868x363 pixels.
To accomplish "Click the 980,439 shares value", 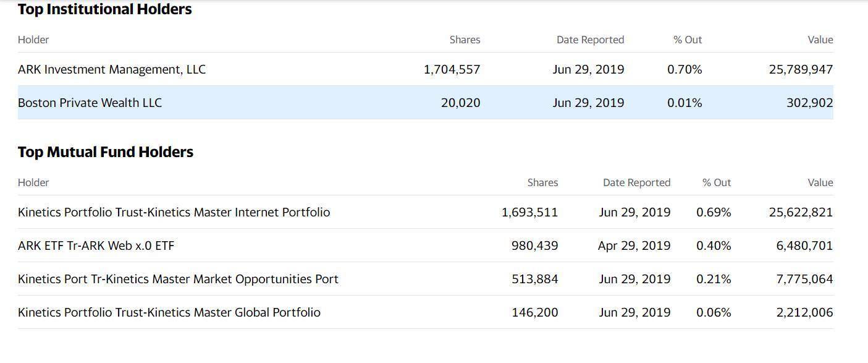I will [x=534, y=246].
